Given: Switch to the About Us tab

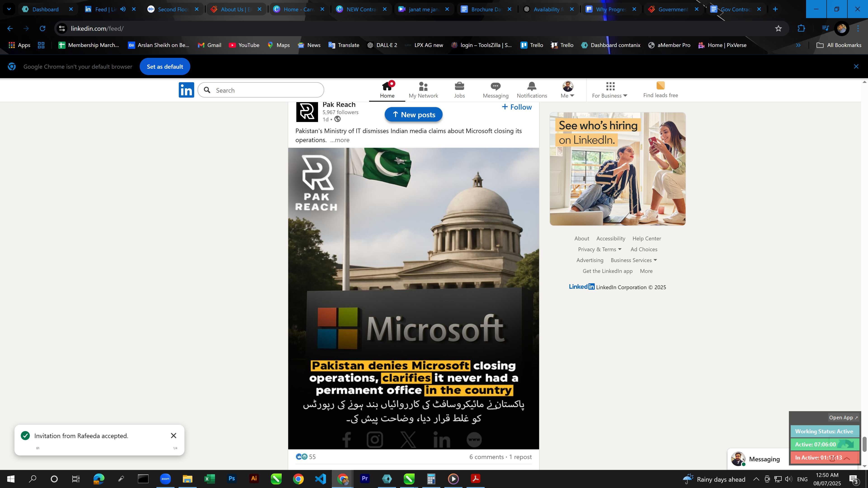Looking at the screenshot, I should pos(235,9).
